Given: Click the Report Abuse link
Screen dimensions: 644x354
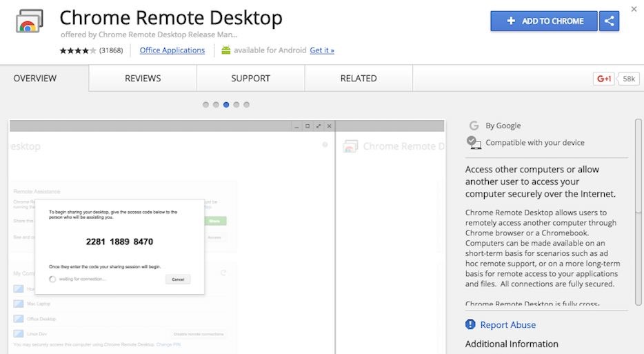Looking at the screenshot, I should [x=507, y=324].
